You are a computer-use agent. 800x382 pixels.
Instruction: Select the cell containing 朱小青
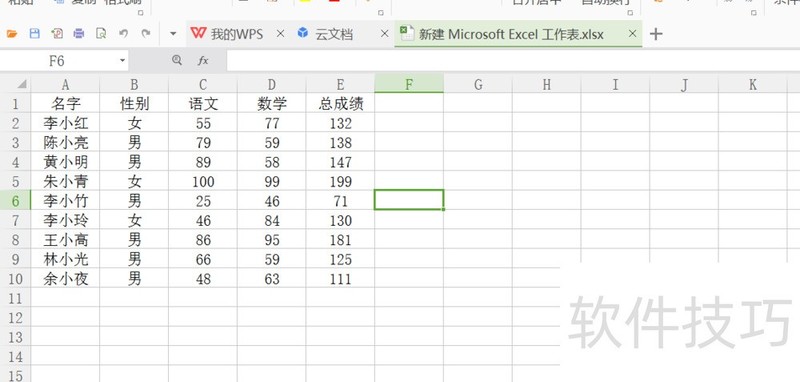click(x=65, y=182)
